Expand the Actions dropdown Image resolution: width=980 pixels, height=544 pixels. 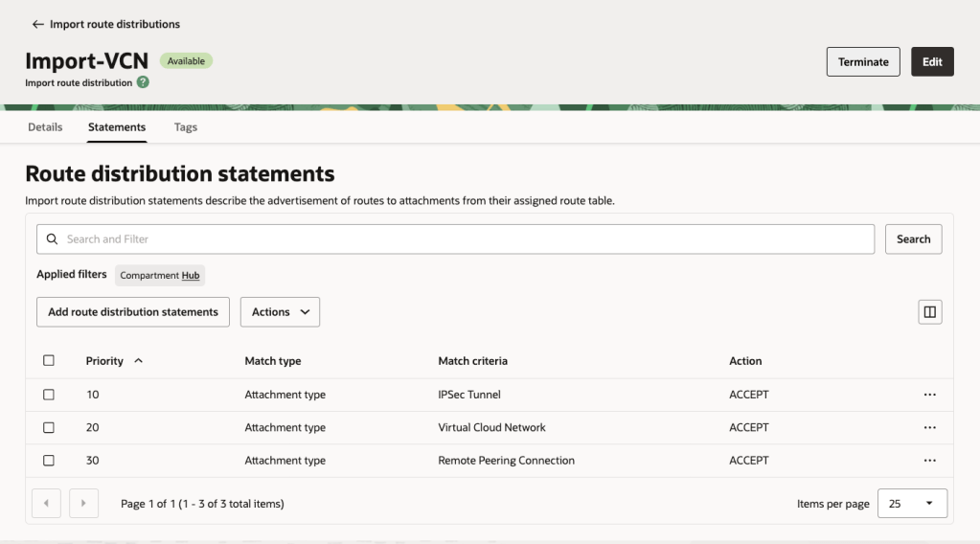280,311
